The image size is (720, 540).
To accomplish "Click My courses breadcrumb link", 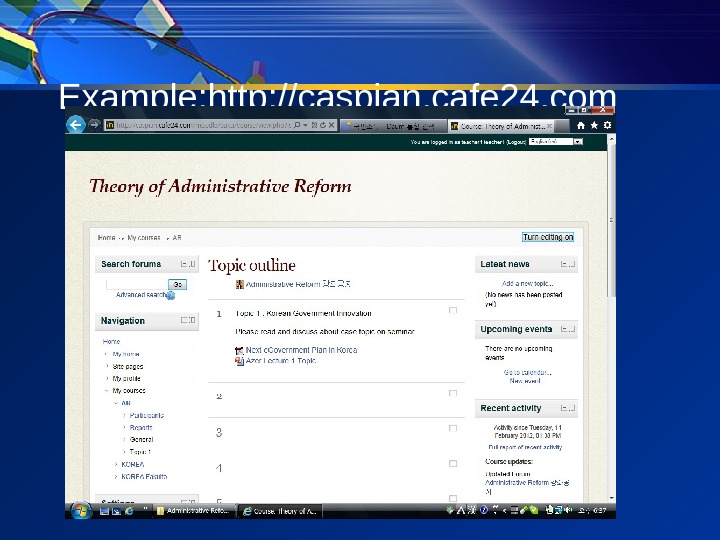I will point(144,238).
